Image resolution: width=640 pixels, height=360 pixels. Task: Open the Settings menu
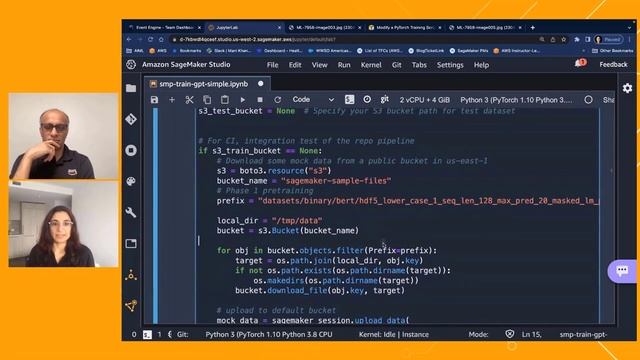pyautogui.click(x=450, y=65)
